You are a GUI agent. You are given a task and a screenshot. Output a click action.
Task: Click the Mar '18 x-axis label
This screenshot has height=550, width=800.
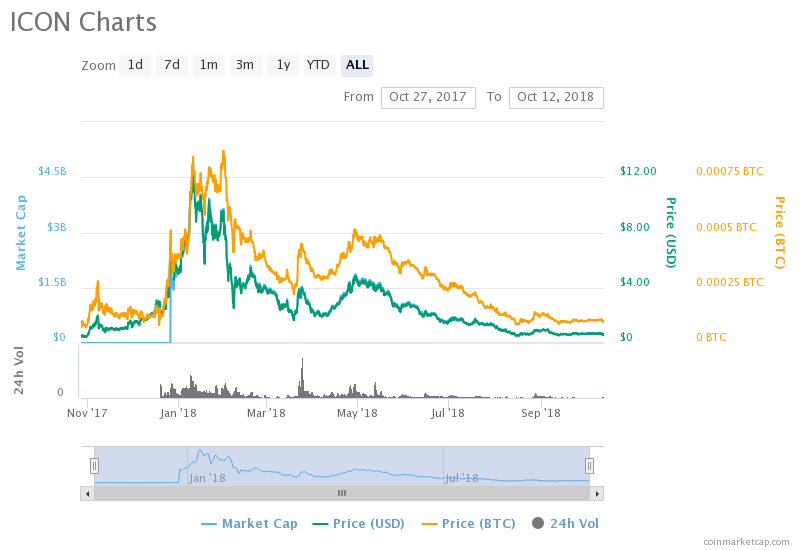266,413
